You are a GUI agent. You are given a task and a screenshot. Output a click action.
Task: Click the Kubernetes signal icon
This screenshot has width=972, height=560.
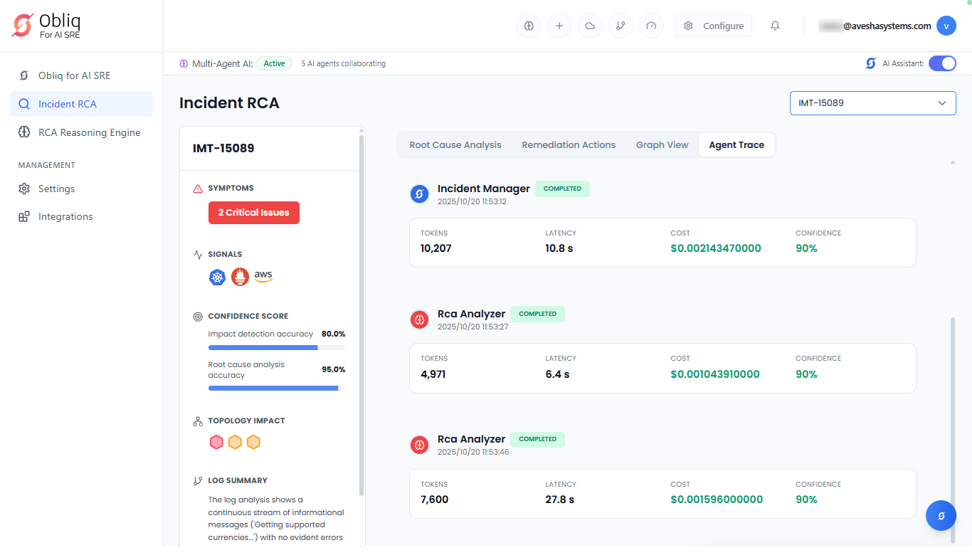(x=217, y=278)
